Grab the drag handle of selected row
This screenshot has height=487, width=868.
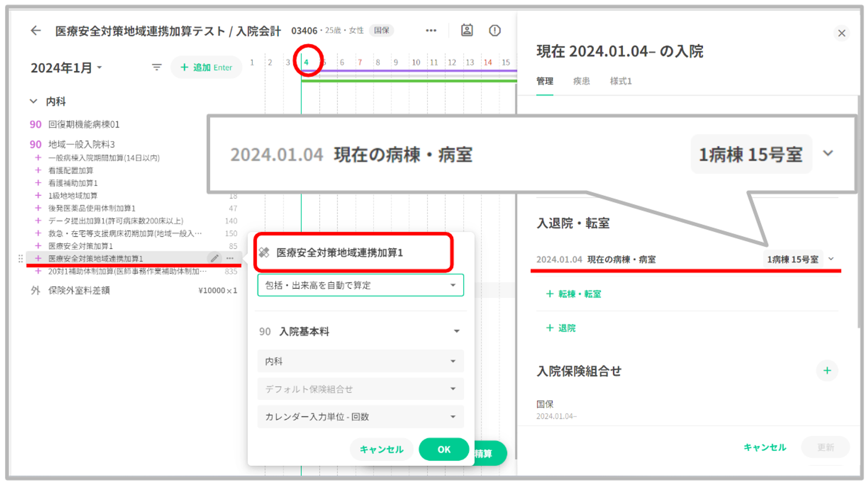(20, 258)
